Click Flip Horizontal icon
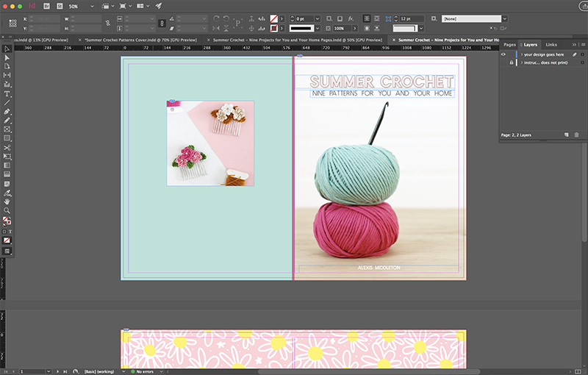Image resolution: width=588 pixels, height=375 pixels. click(x=216, y=28)
